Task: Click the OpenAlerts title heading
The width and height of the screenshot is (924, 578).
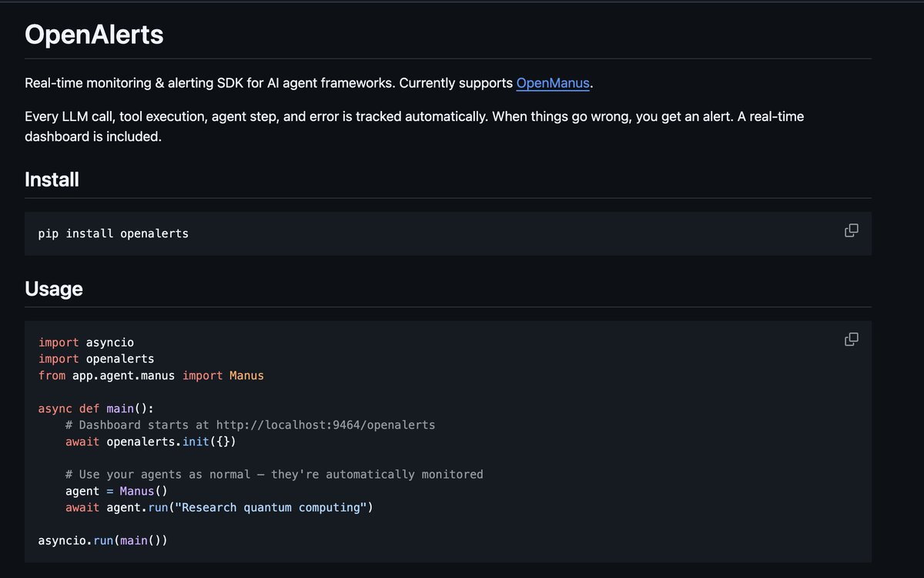Action: click(94, 35)
